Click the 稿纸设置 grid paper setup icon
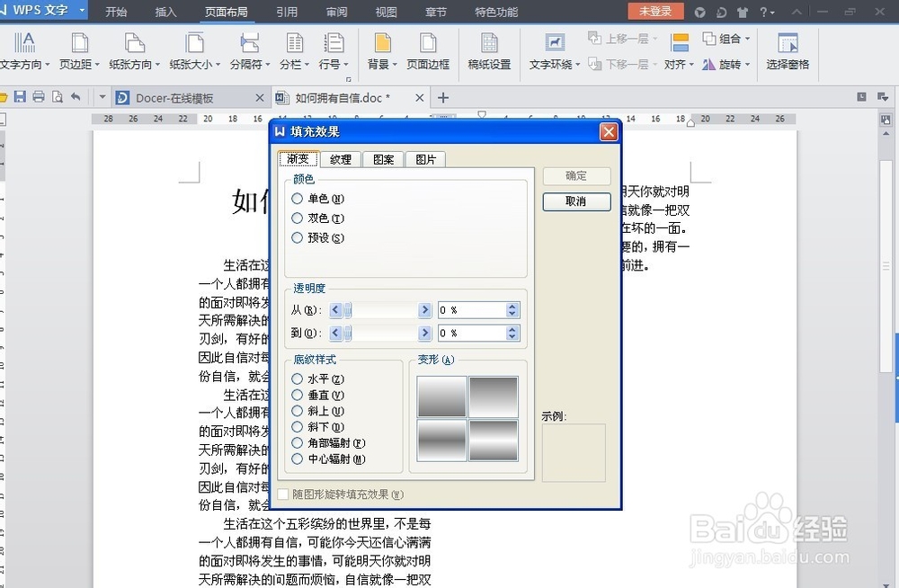This screenshot has width=899, height=588. pos(488,49)
